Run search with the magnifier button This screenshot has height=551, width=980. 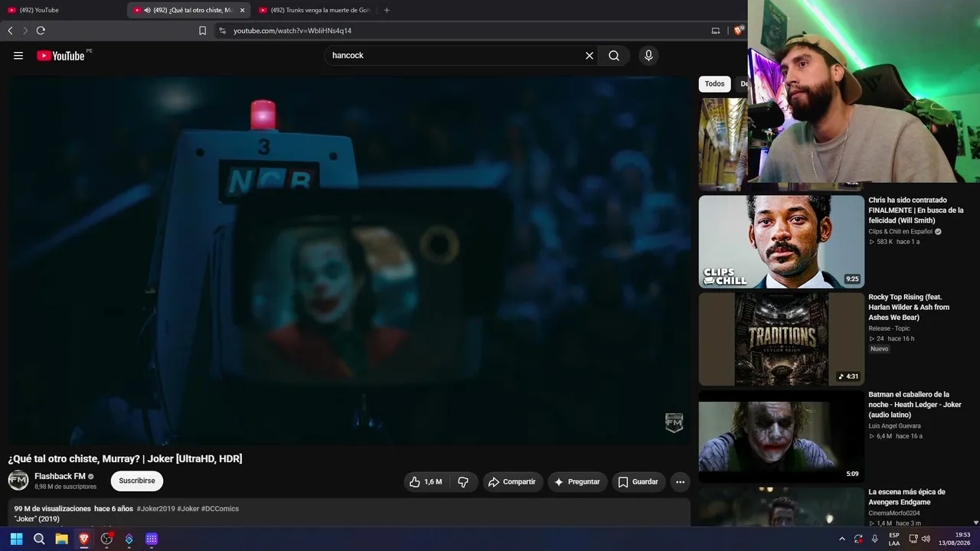tap(614, 56)
